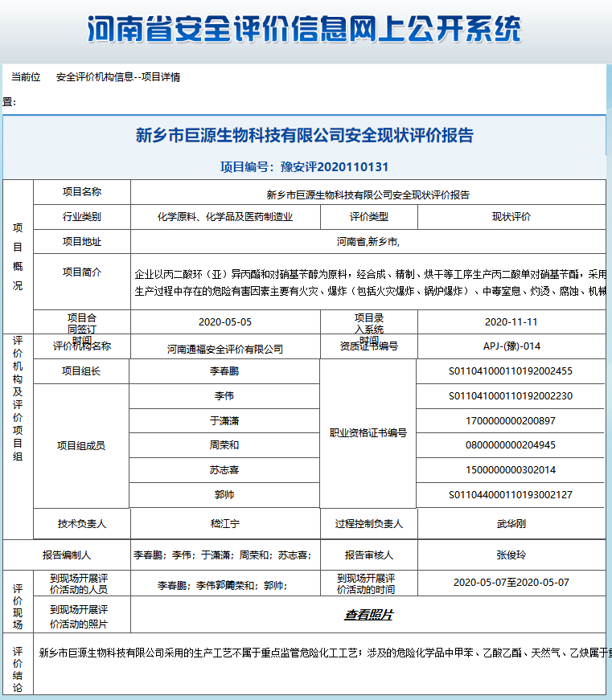
Task: Select the system entry date 2020-11-11
Action: [511, 322]
